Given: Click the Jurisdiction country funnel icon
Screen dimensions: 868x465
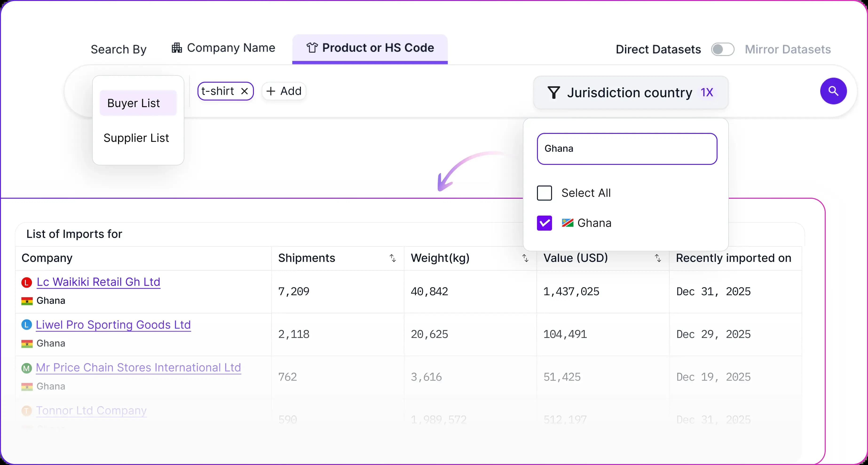Looking at the screenshot, I should (554, 93).
